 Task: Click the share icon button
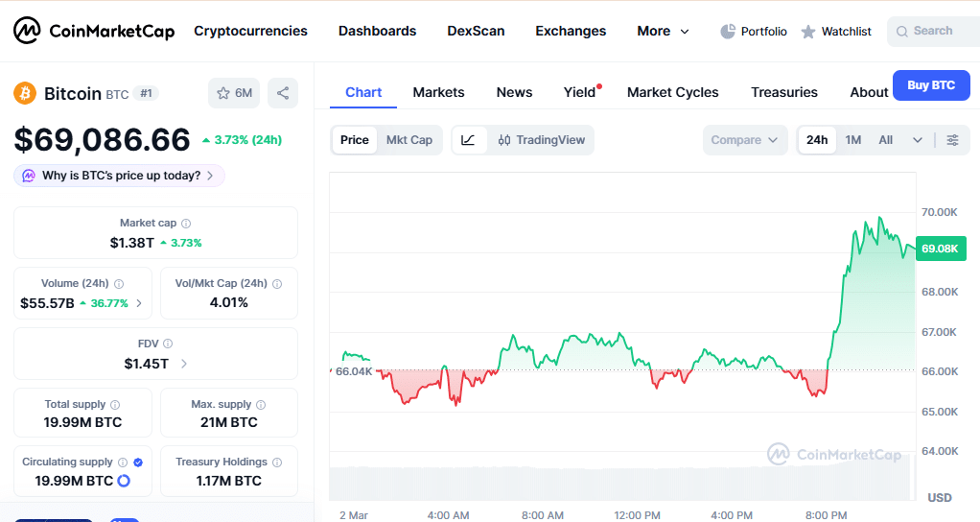(x=283, y=93)
